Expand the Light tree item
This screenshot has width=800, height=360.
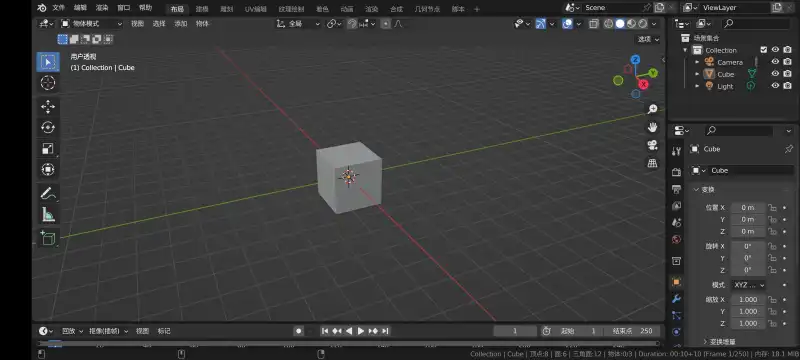697,86
